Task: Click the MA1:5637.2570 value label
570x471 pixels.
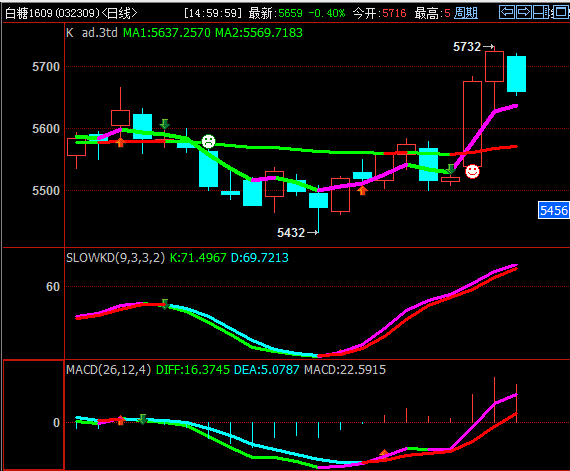Action: pyautogui.click(x=166, y=33)
